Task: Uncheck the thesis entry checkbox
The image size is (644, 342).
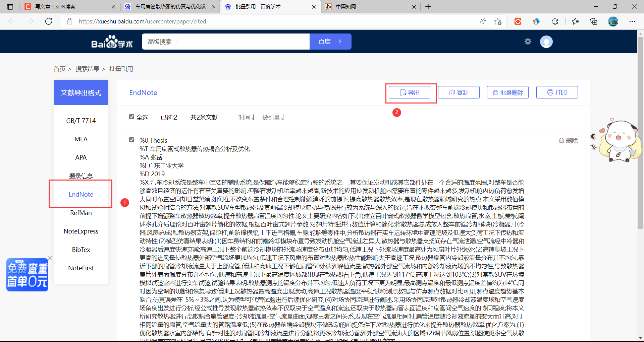Action: 131,140
